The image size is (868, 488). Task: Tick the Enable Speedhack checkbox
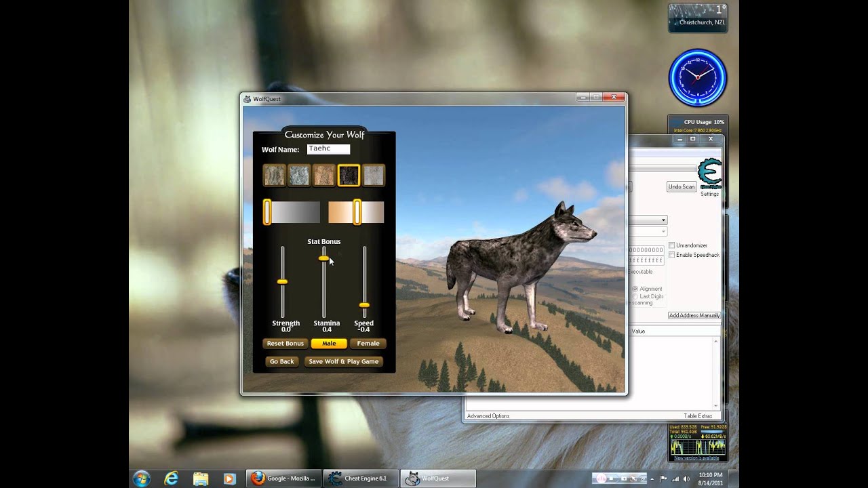tap(672, 255)
